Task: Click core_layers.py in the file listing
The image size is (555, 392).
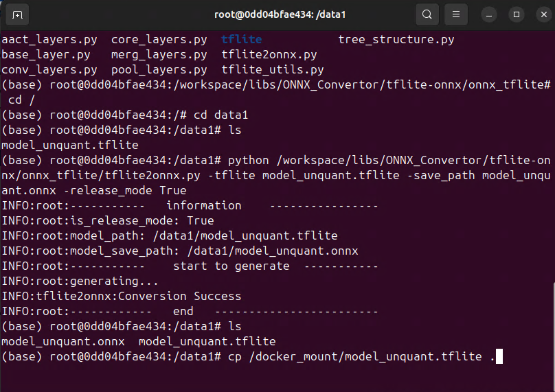Action: (159, 40)
